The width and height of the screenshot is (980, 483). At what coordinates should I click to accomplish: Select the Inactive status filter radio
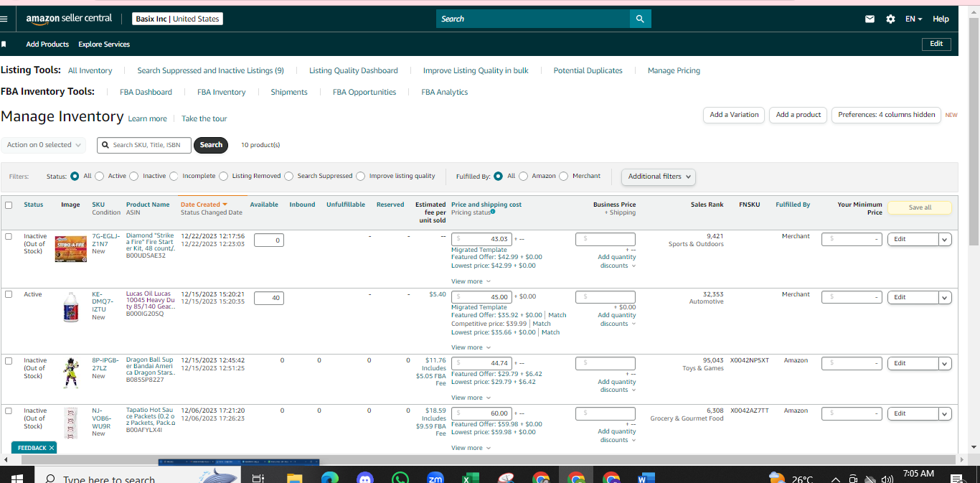(134, 176)
